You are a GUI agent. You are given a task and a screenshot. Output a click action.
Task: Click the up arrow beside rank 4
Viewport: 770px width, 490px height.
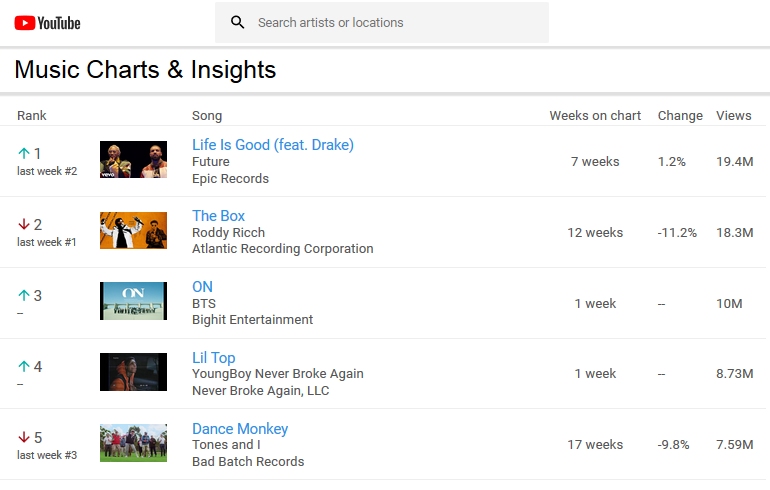(x=24, y=366)
